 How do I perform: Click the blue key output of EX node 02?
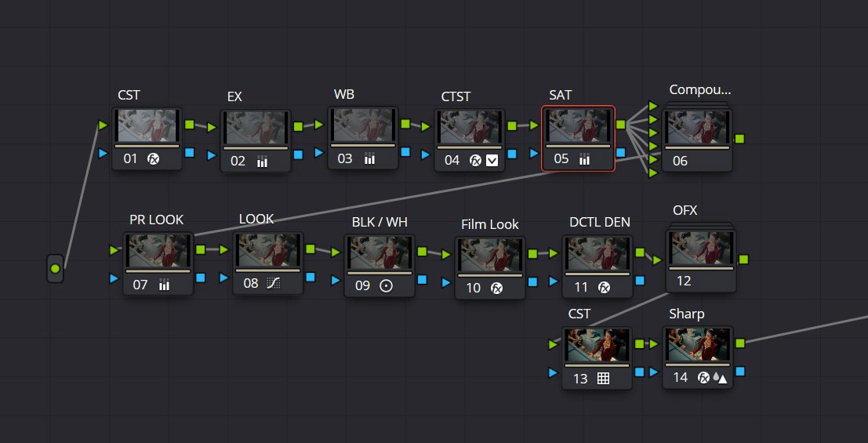click(x=299, y=154)
